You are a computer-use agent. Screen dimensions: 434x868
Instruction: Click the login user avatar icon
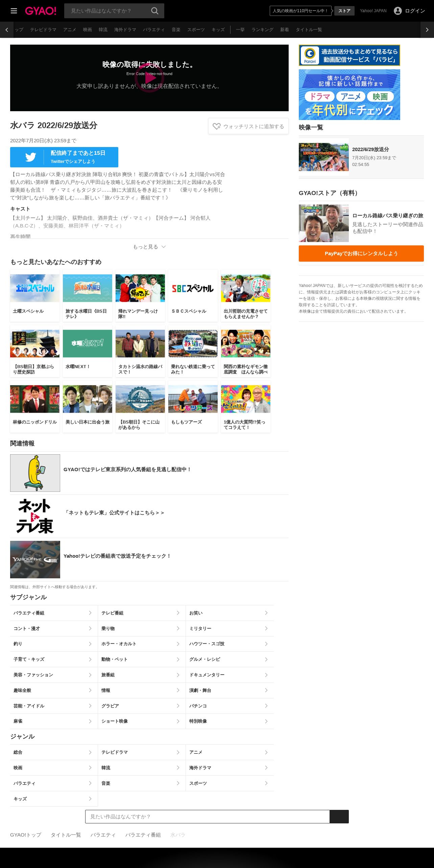click(x=398, y=11)
